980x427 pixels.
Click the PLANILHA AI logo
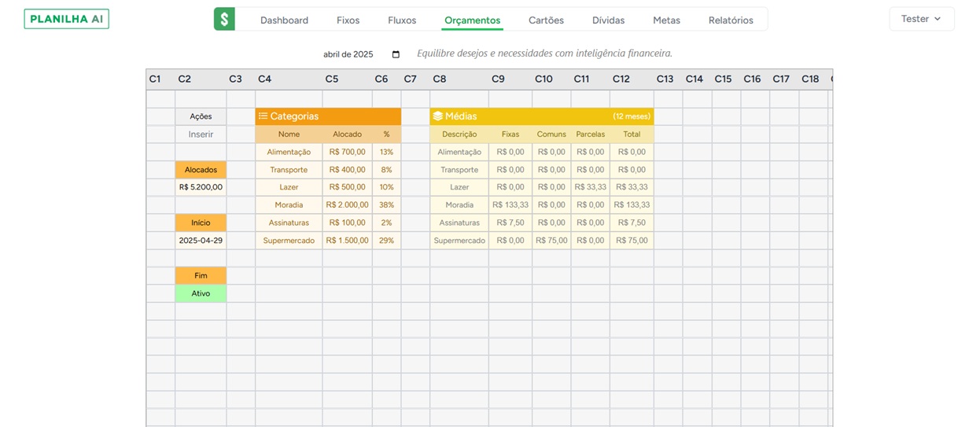(67, 19)
